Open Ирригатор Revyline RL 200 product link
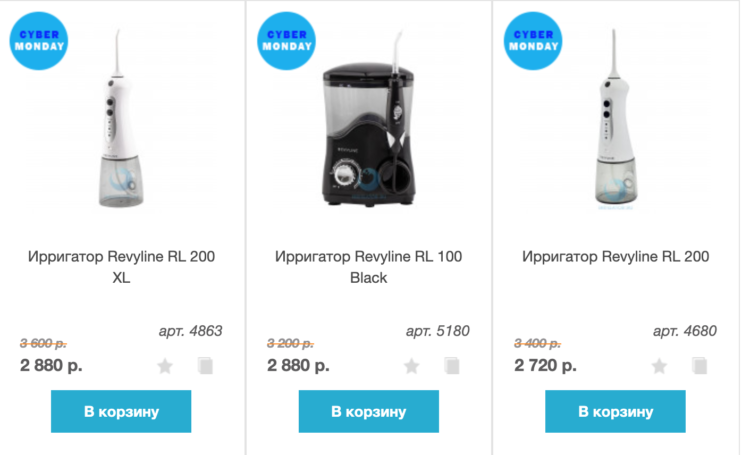The image size is (742, 455). 615,257
